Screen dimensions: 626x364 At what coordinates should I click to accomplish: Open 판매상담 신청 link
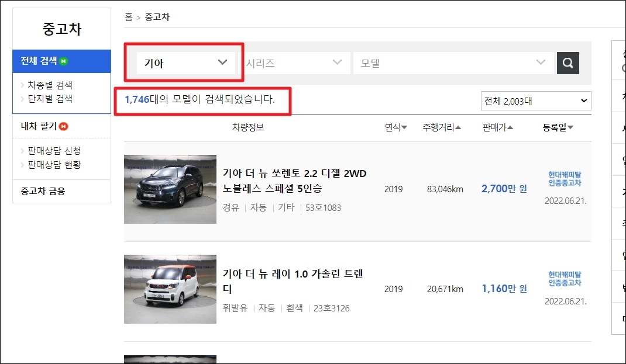54,151
